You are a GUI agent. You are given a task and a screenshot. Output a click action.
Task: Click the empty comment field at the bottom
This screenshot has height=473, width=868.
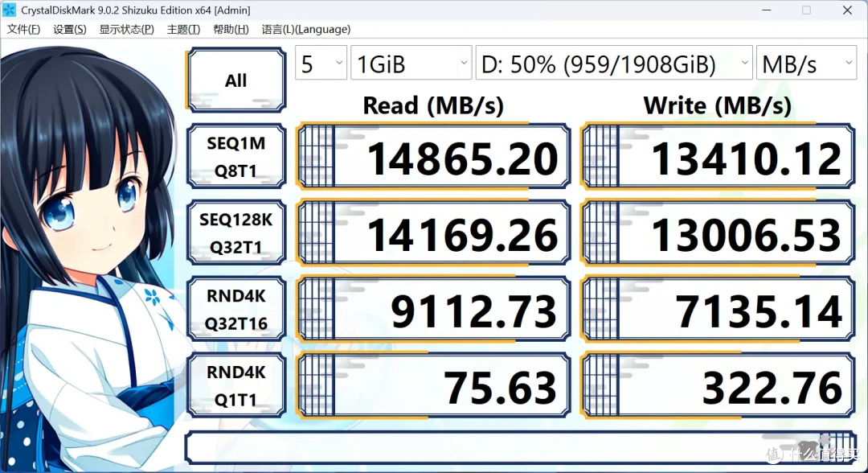[520, 447]
